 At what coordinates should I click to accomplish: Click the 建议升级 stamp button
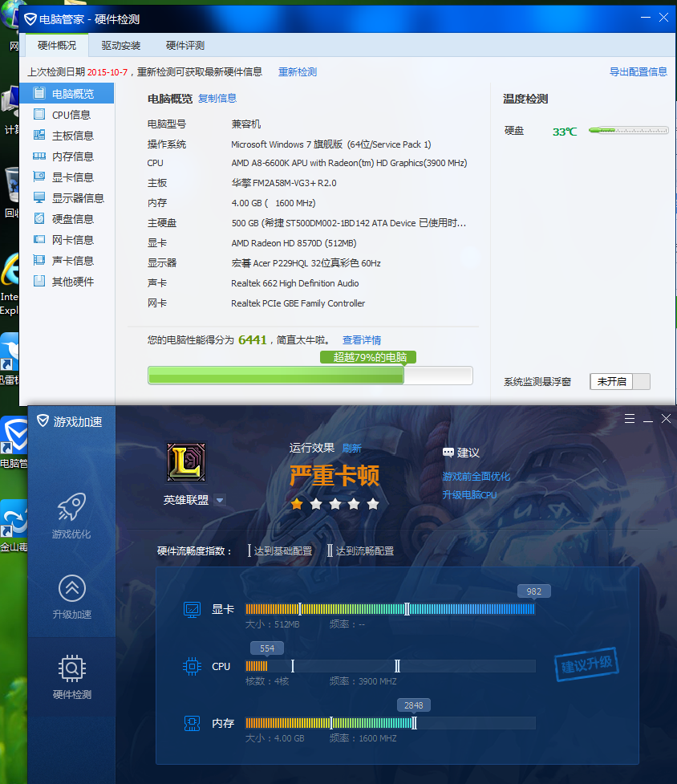click(x=586, y=664)
